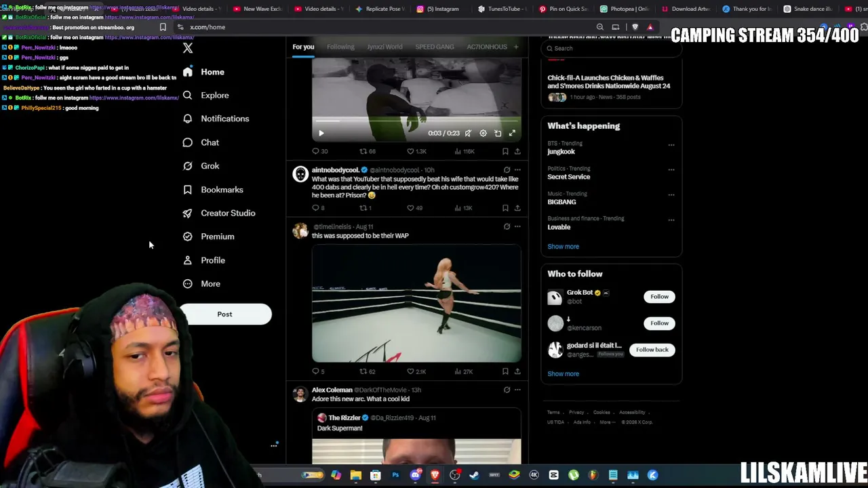Image resolution: width=868 pixels, height=488 pixels.
Task: Open options for the Lovable trend
Action: click(671, 220)
